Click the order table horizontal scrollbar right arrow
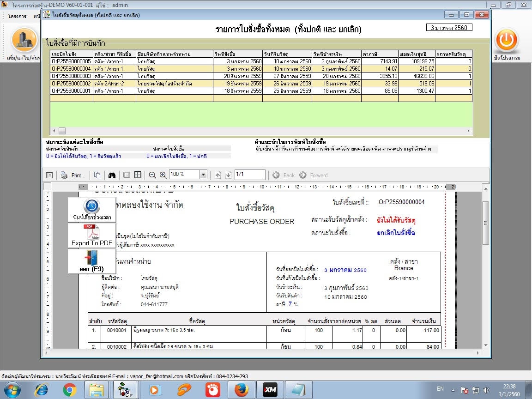 click(469, 131)
